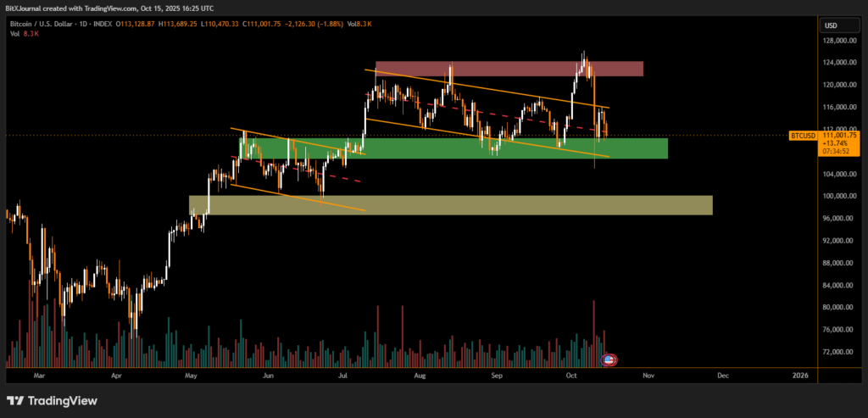Screen dimensions: 868x418
Task: Select the green support zone rectangle
Action: [x=453, y=148]
